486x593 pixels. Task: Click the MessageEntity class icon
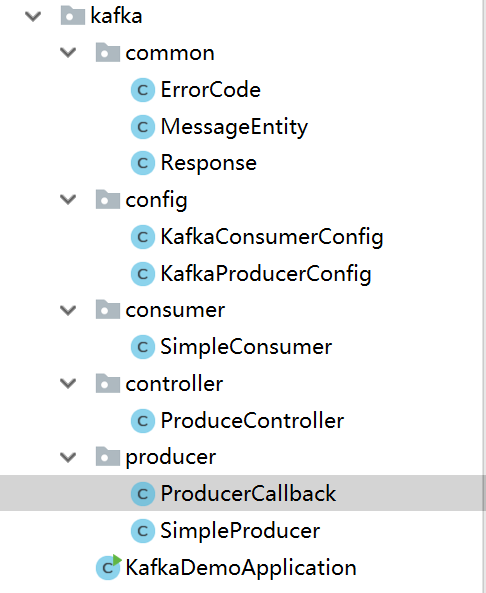(x=143, y=127)
